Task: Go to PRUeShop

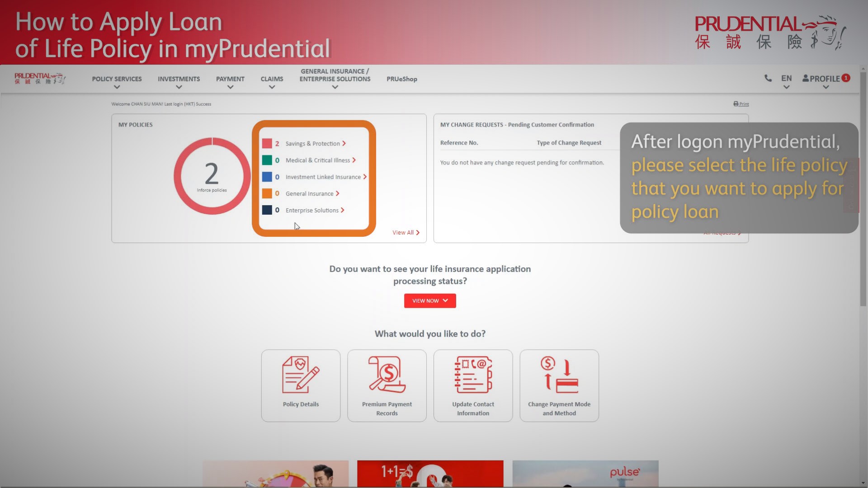Action: click(402, 79)
